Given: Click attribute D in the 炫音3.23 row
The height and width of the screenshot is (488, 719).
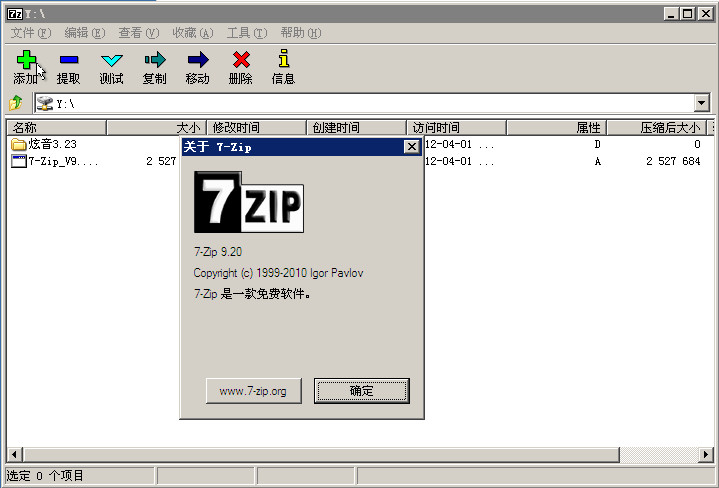Looking at the screenshot, I should point(597,144).
